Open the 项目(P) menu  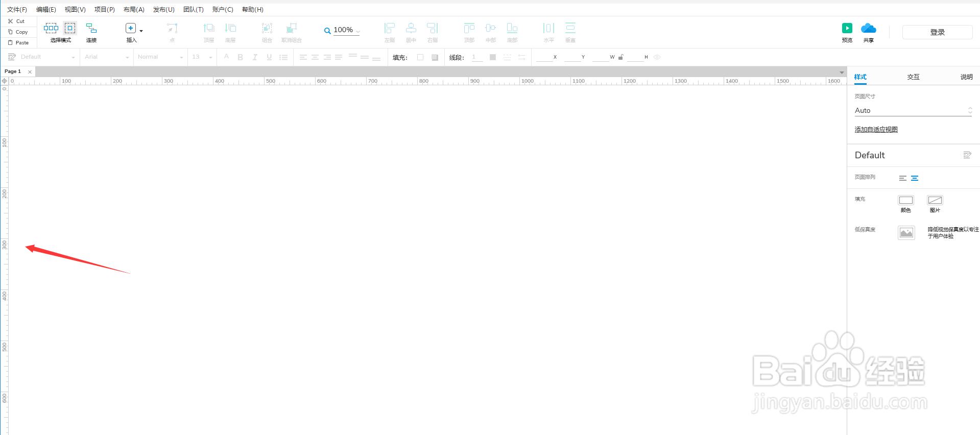tap(105, 10)
